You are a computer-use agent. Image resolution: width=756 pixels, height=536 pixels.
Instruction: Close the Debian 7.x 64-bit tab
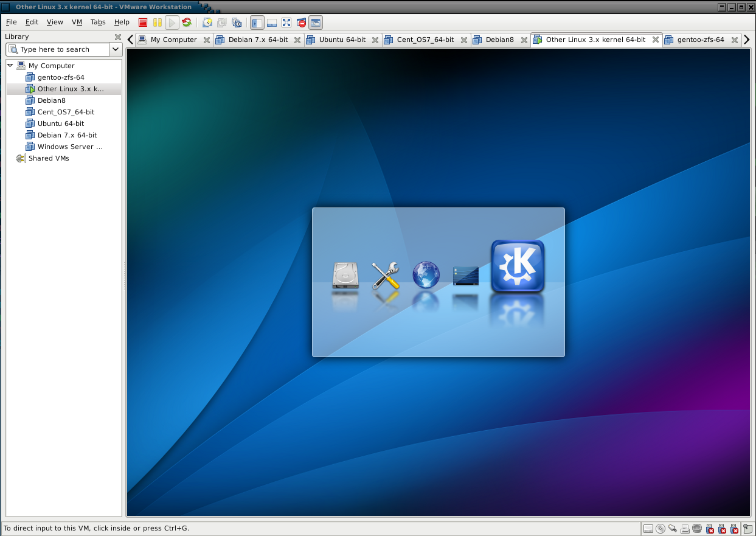[297, 40]
